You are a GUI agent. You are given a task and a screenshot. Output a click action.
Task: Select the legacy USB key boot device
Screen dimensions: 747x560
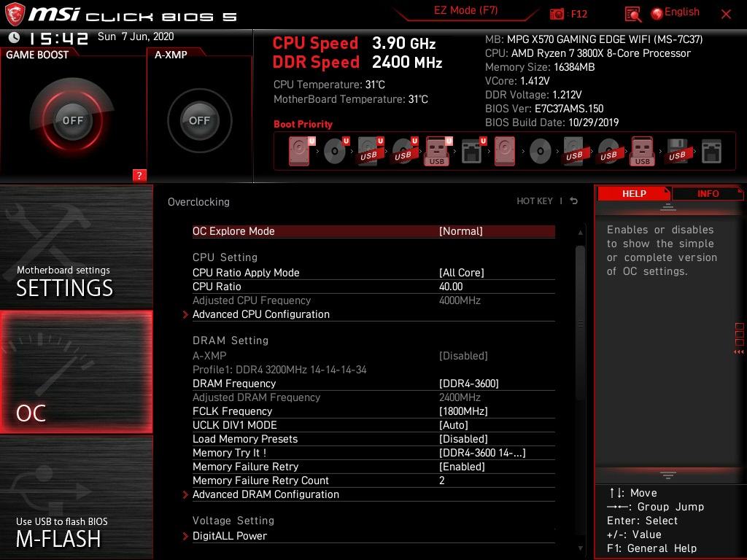pos(643,151)
